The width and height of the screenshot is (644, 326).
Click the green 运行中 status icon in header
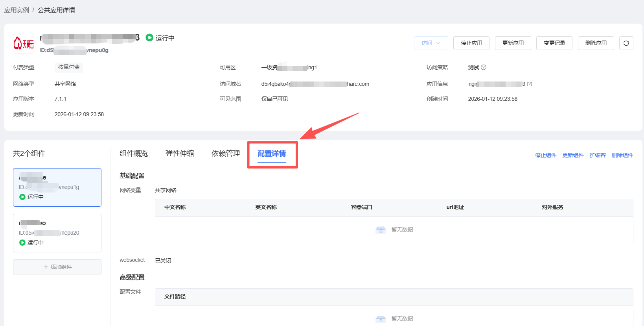click(x=149, y=38)
